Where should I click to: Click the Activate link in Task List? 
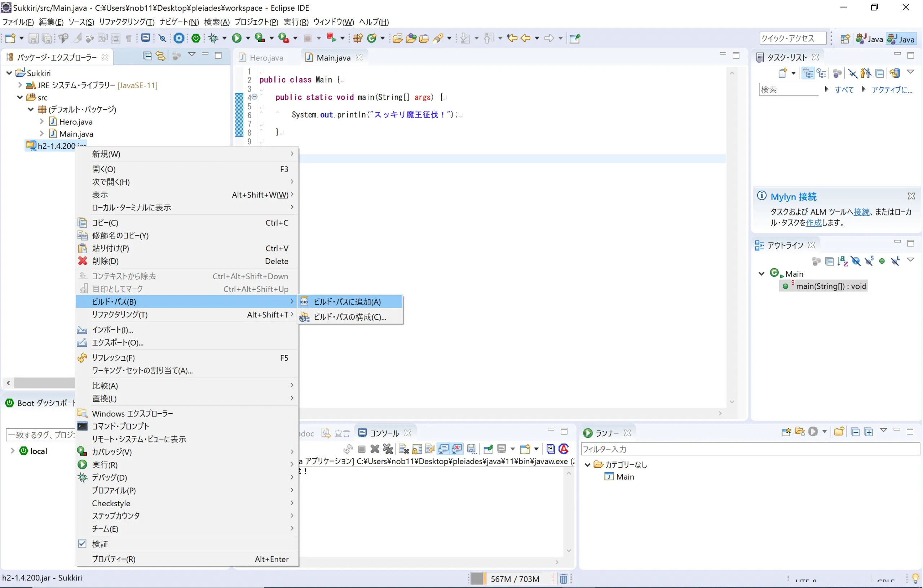pos(892,90)
